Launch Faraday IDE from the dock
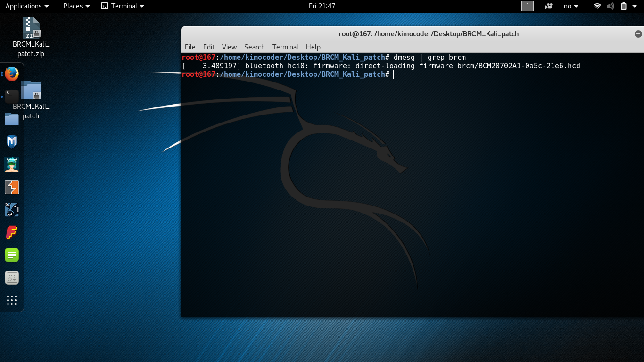The height and width of the screenshot is (362, 644). (12, 232)
